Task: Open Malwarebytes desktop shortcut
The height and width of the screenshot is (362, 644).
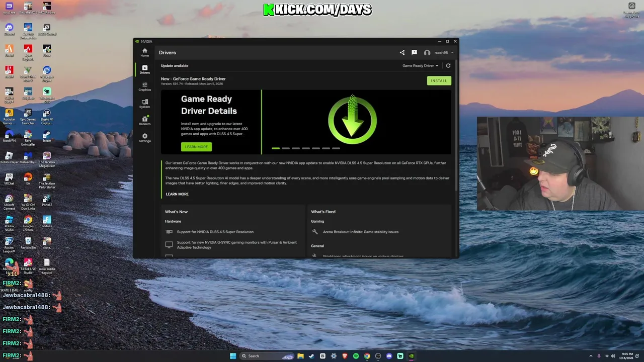Action: (28, 158)
